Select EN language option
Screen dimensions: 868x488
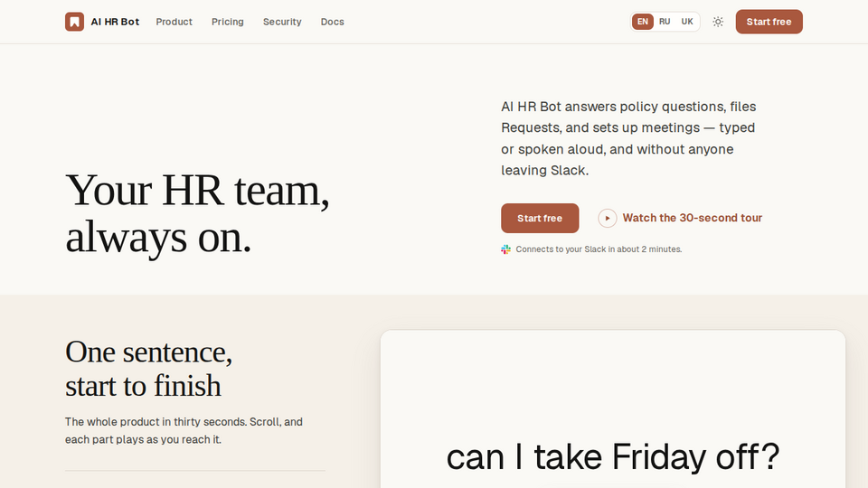pyautogui.click(x=642, y=22)
